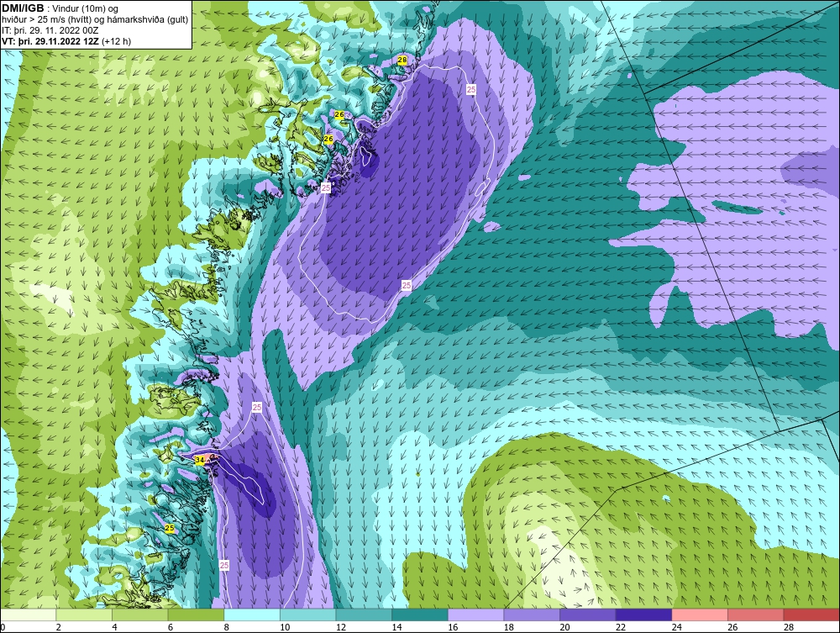
Task: Choose the 16–18 m/s light purple swatch
Action: pos(475,615)
